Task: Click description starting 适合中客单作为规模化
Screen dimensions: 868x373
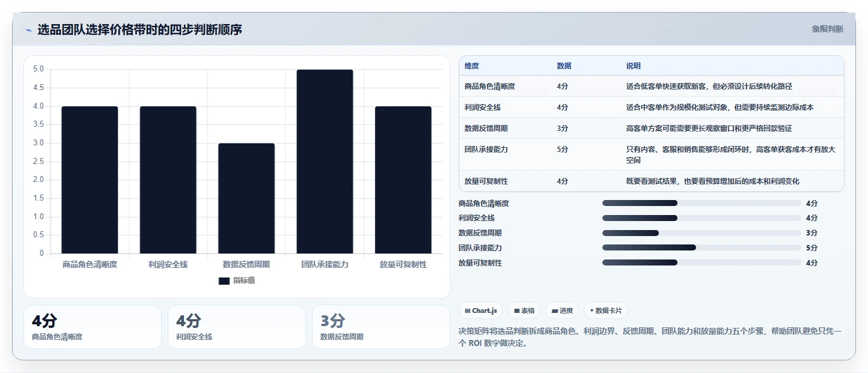Action: (x=720, y=108)
